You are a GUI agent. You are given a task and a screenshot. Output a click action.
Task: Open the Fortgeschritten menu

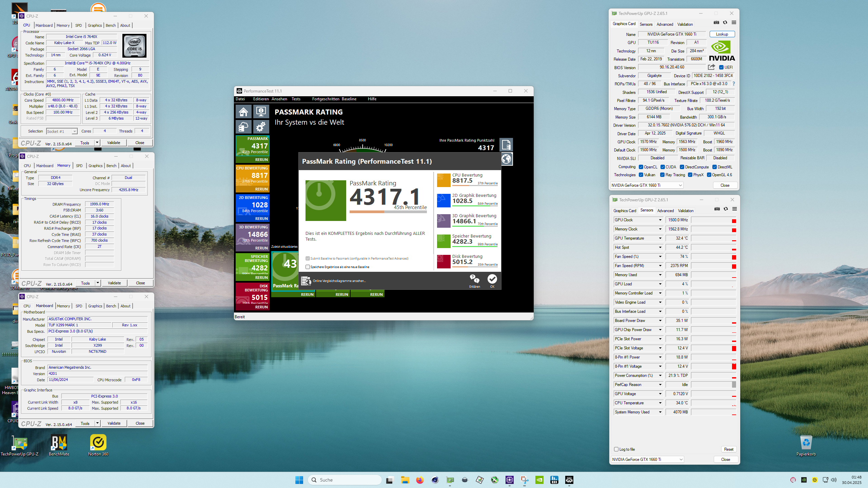325,99
